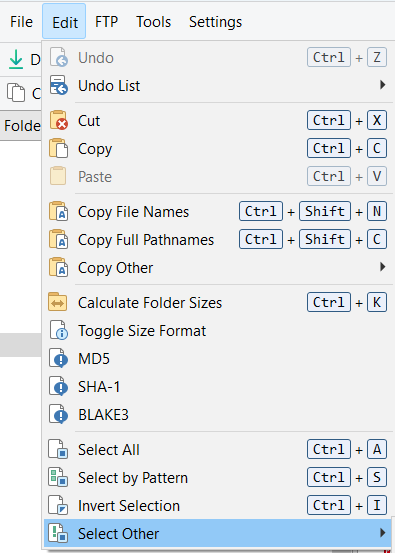Image resolution: width=395 pixels, height=553 pixels.
Task: Open the FTP menu
Action: click(x=106, y=22)
